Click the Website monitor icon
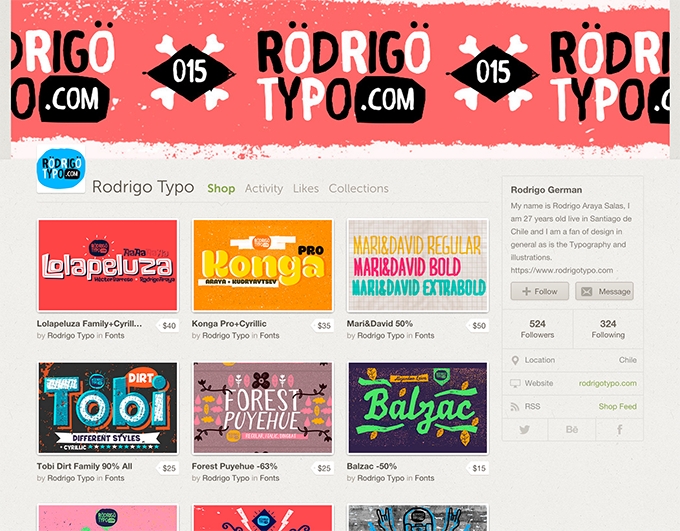Screen dimensions: 680x531 tap(515, 384)
